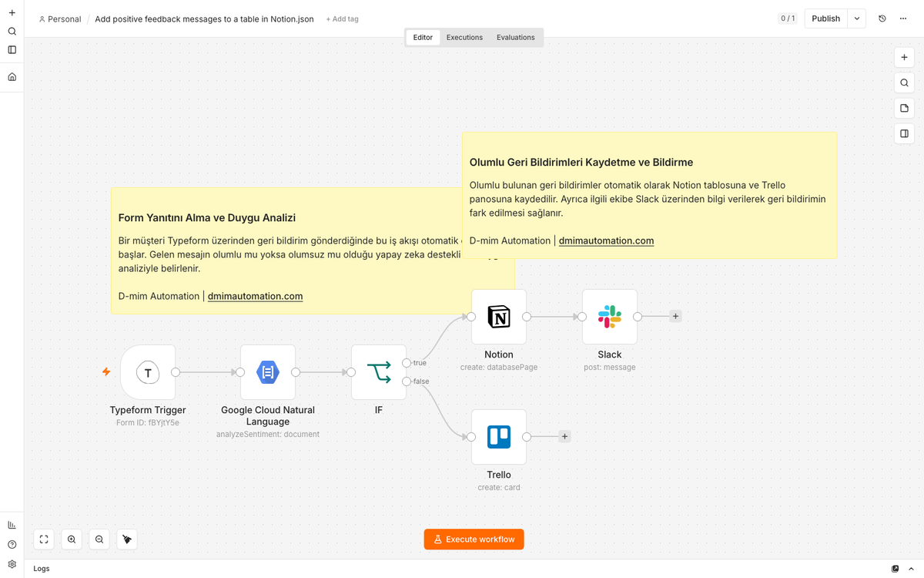Click Notion node output connector

click(527, 317)
